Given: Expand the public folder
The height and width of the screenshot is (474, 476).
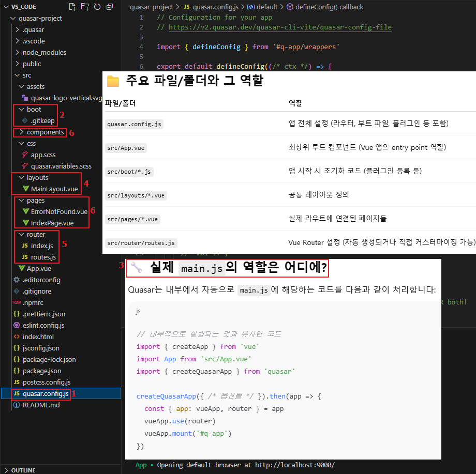Looking at the screenshot, I should (17, 64).
